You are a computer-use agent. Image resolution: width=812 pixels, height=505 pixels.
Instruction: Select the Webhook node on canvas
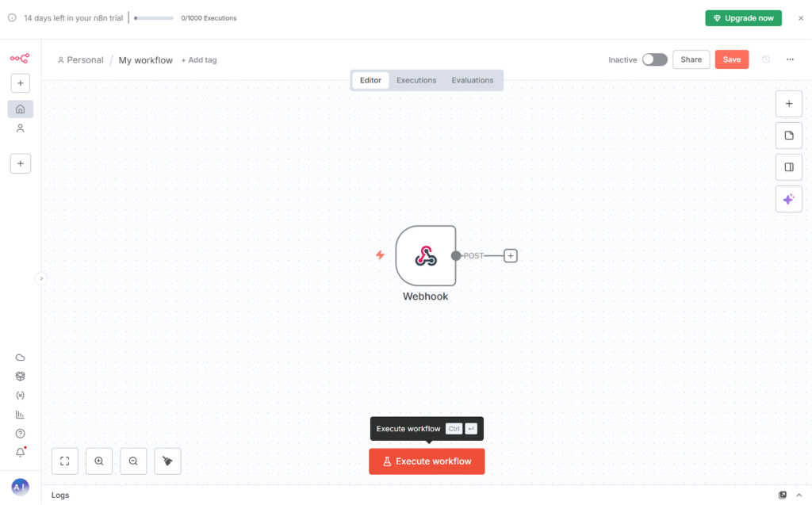[x=426, y=255]
